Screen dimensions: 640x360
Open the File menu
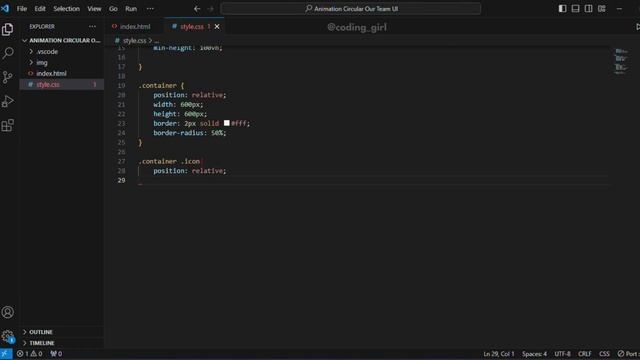(x=22, y=9)
